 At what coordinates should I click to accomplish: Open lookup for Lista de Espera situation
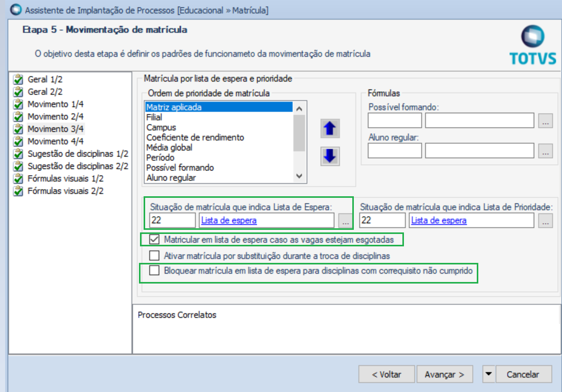tap(345, 221)
